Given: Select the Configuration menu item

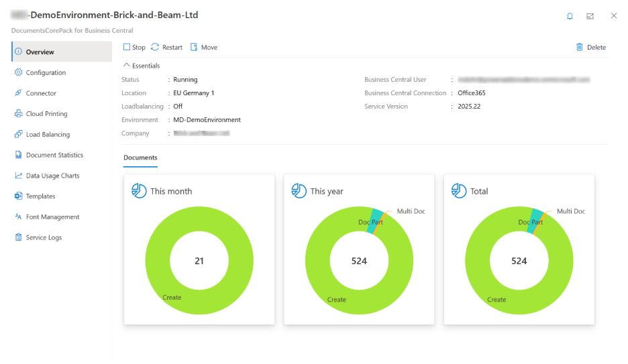Looking at the screenshot, I should pos(62,72).
